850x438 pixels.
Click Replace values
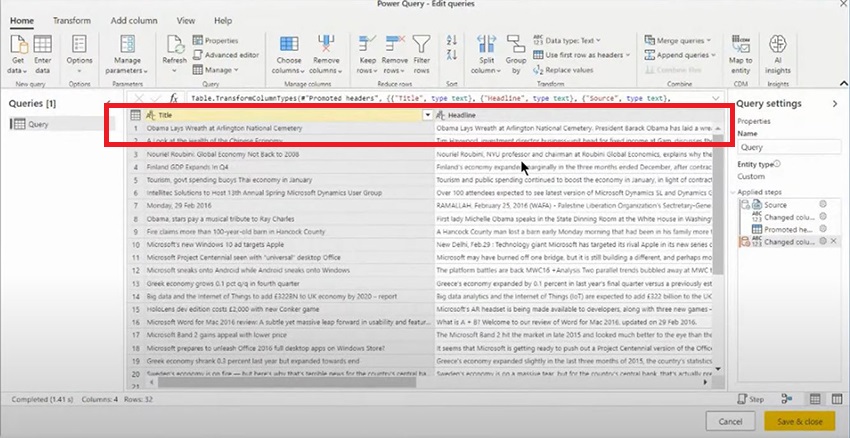(x=563, y=70)
